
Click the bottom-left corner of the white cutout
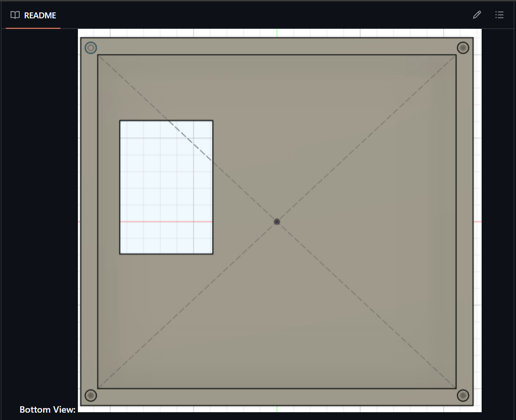click(x=120, y=254)
